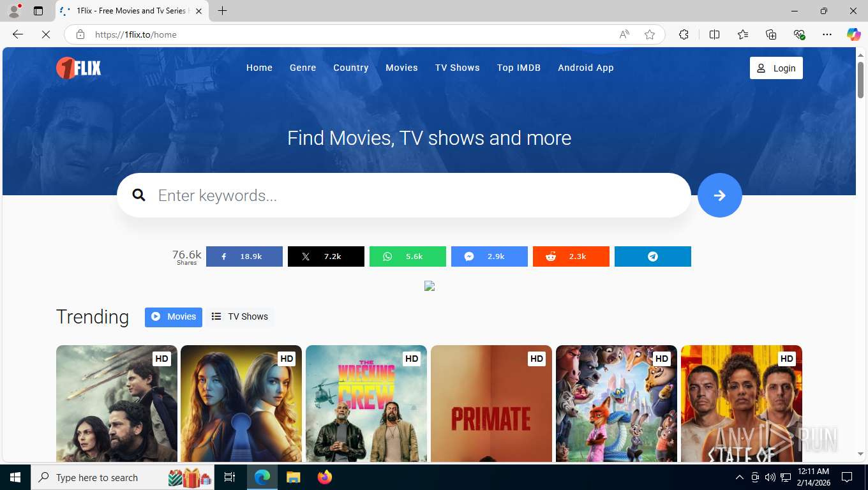Click the magnifier icon in search box
Viewport: 868px width, 490px height.
pos(139,195)
